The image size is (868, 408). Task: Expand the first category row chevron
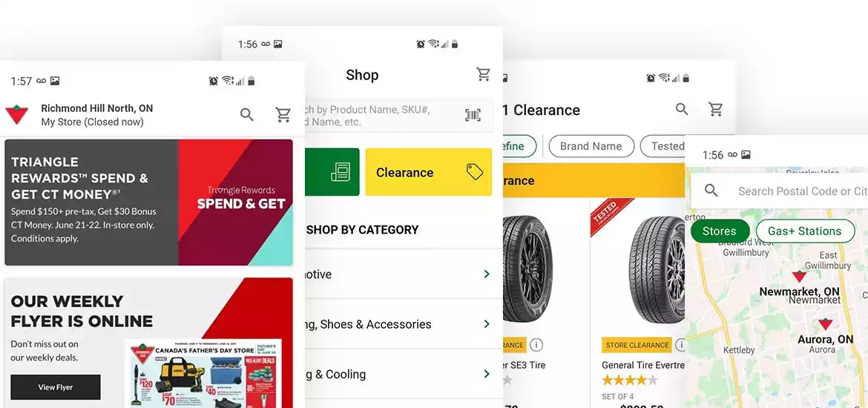tap(487, 274)
